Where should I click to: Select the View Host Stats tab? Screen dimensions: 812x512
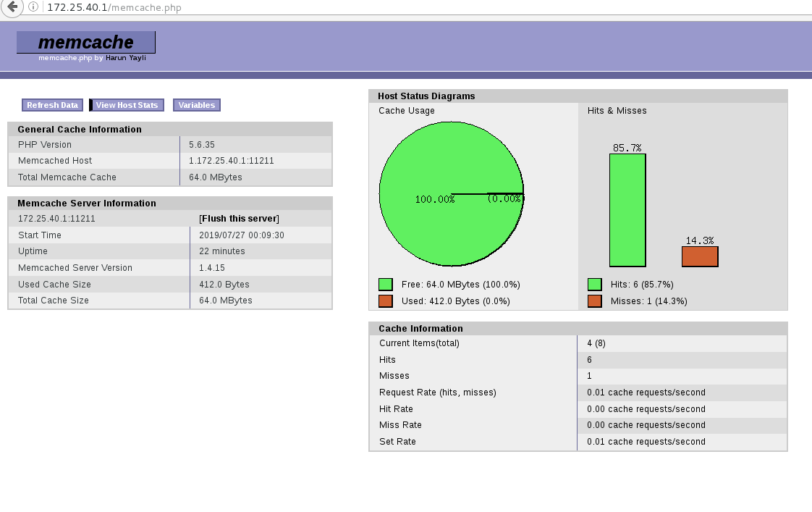point(127,105)
